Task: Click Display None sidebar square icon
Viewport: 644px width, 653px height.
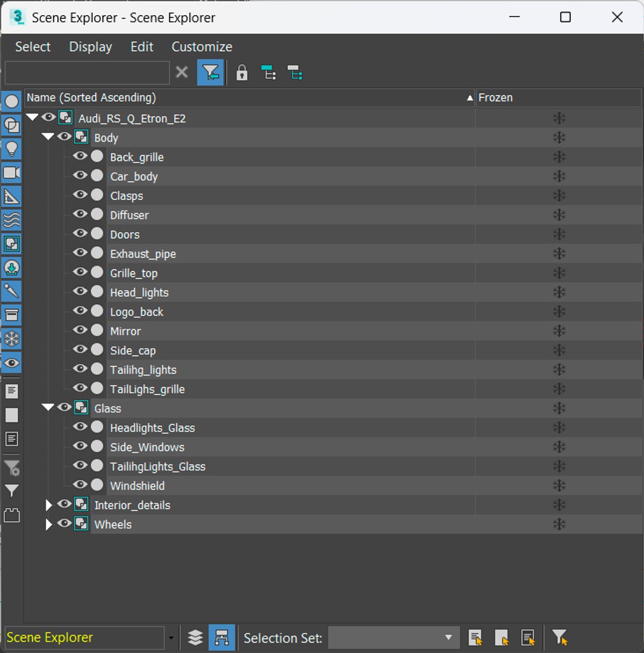Action: (x=11, y=415)
